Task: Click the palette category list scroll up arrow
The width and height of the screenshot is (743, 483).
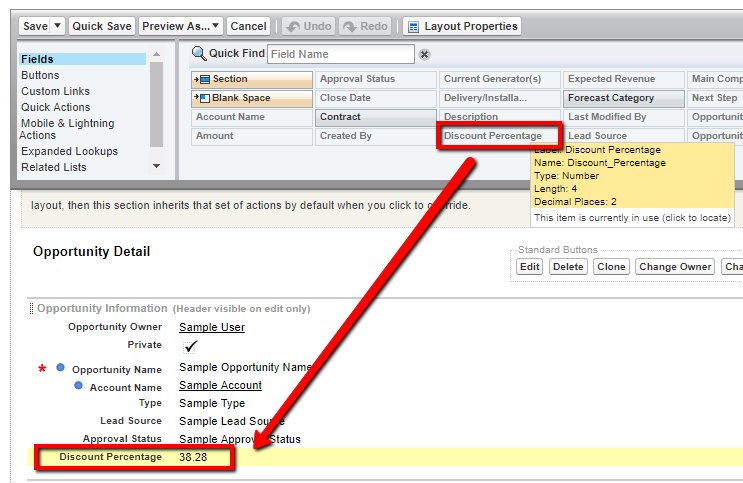Action: click(156, 54)
